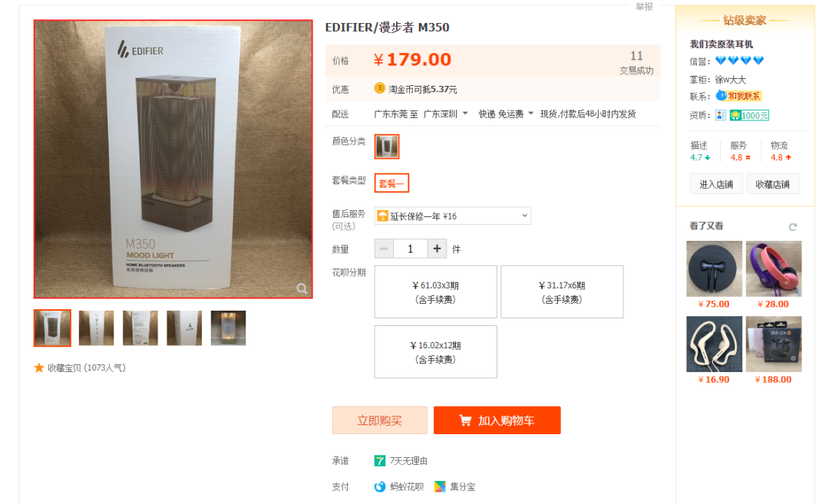Image resolution: width=829 pixels, height=504 pixels.
Task: Click the star icon to favorite item
Action: [38, 367]
